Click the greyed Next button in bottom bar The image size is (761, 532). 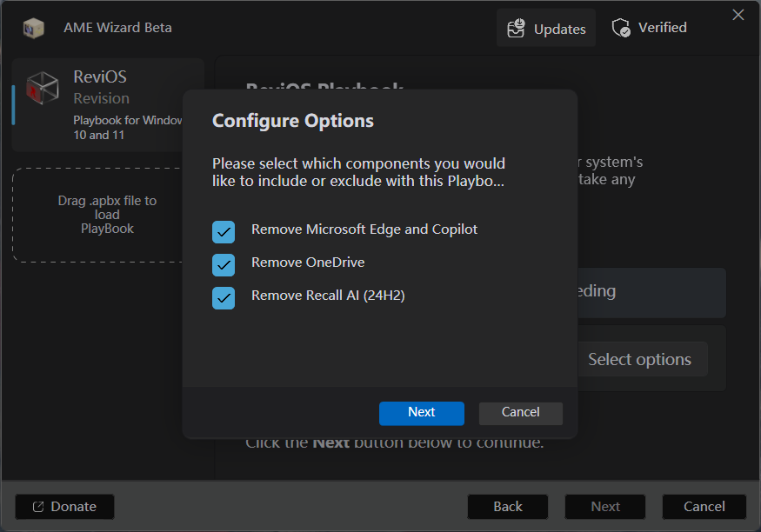click(605, 507)
